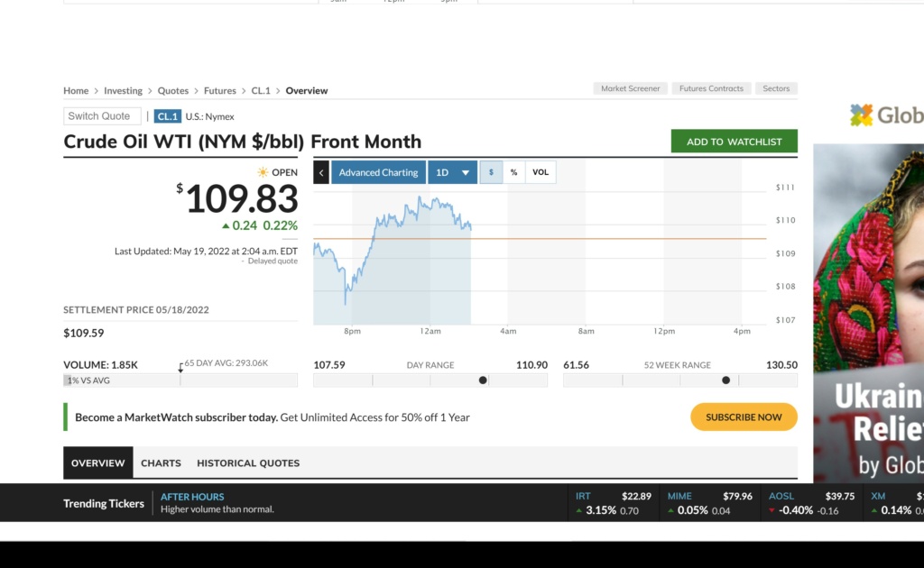Screen dimensions: 924x568
Task: Click the 107.59 day range low
Action: [x=329, y=365]
